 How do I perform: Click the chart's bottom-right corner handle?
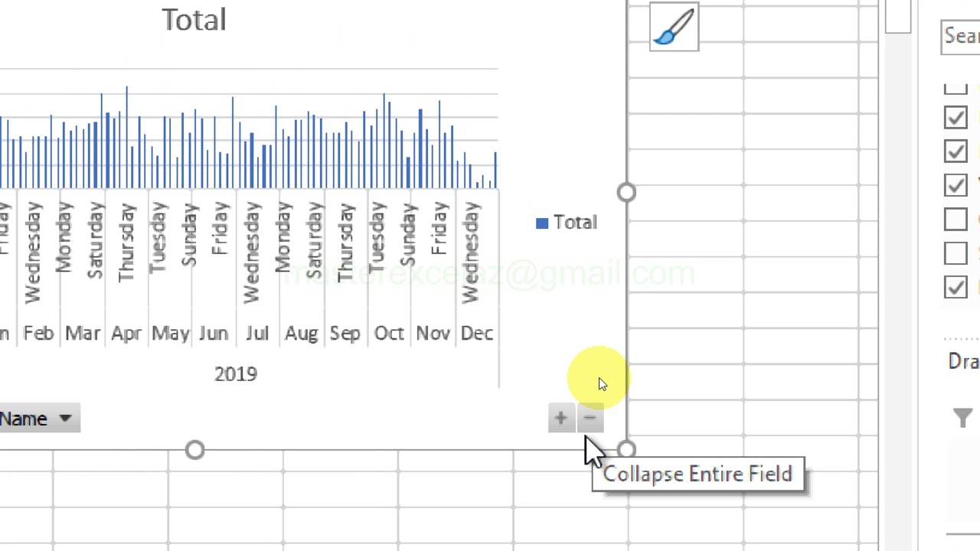[x=626, y=450]
